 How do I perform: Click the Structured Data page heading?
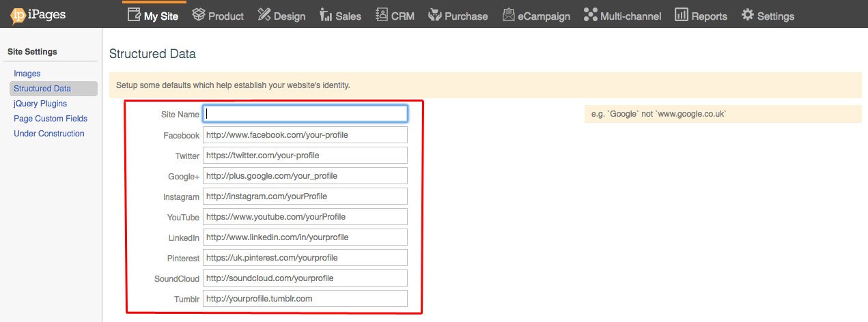(152, 54)
